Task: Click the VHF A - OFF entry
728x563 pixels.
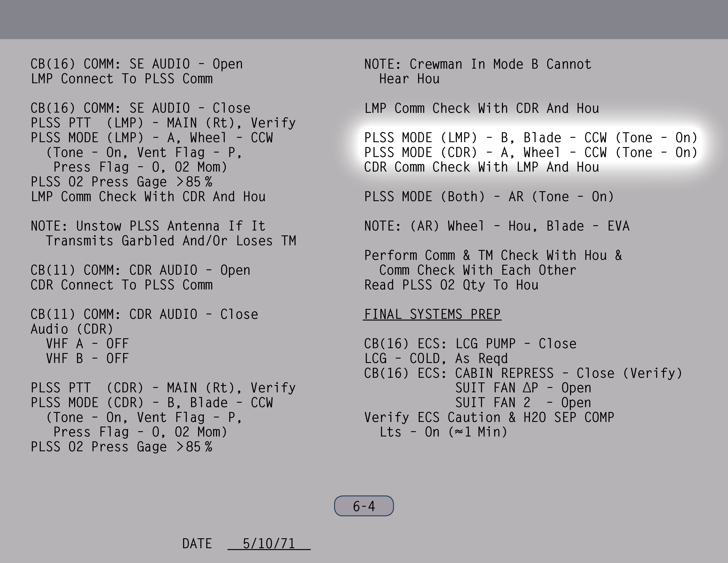Action: 87,344
